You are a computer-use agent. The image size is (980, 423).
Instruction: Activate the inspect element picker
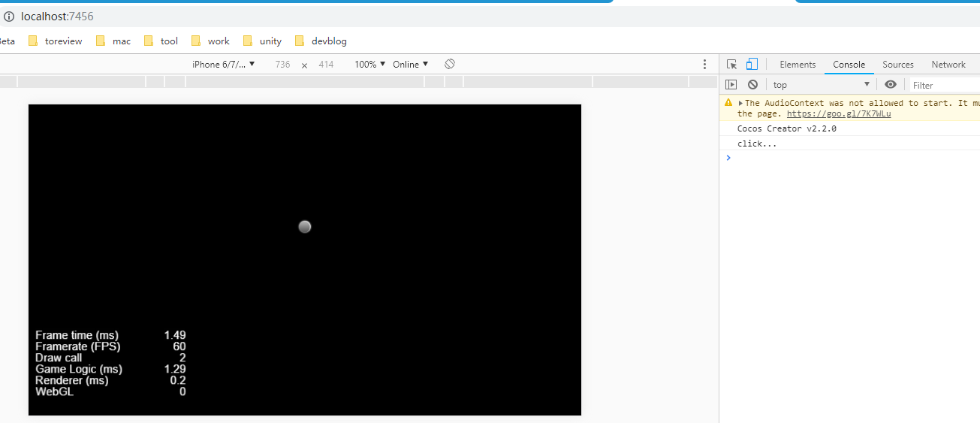732,65
